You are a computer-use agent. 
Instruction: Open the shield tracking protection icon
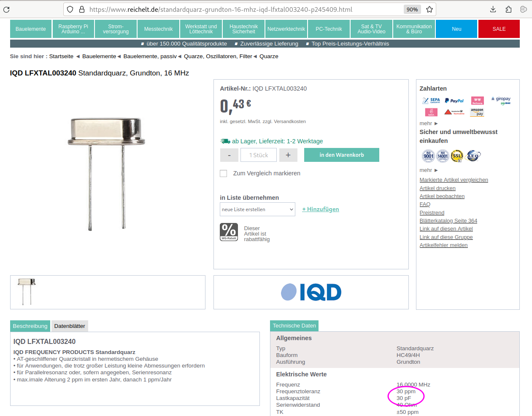(70, 9)
